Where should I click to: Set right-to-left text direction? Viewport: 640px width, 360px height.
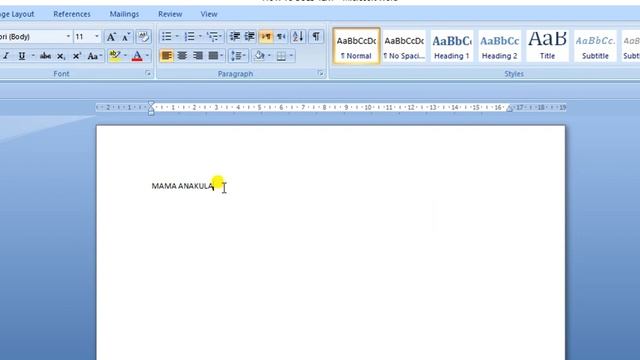[281, 37]
